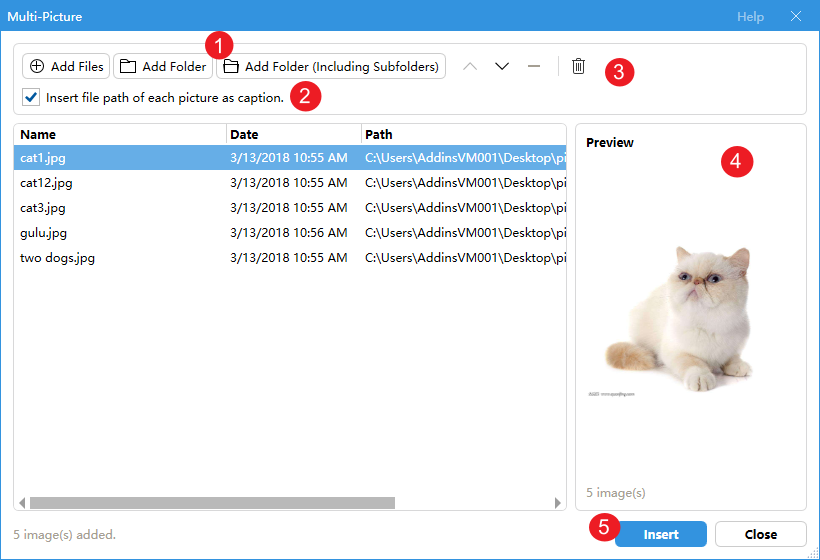
Task: Click the date cell of two dogs.jpg
Action: [289, 258]
